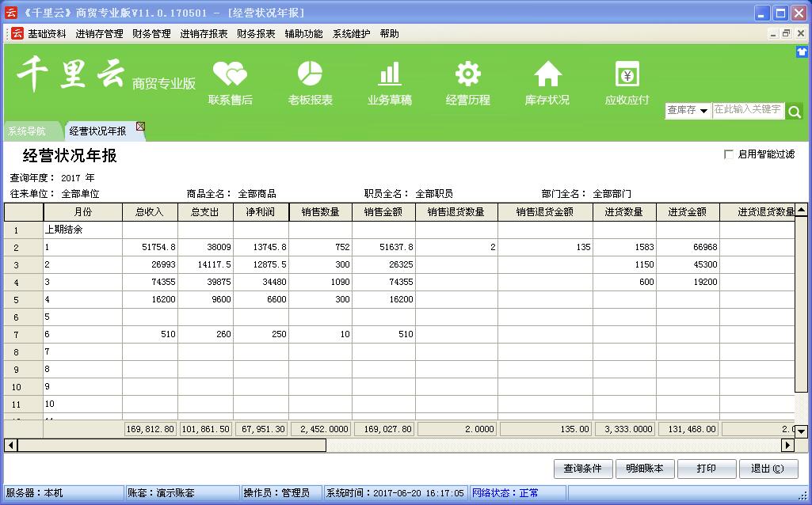Open 老板报表 pie chart icon

point(310,75)
